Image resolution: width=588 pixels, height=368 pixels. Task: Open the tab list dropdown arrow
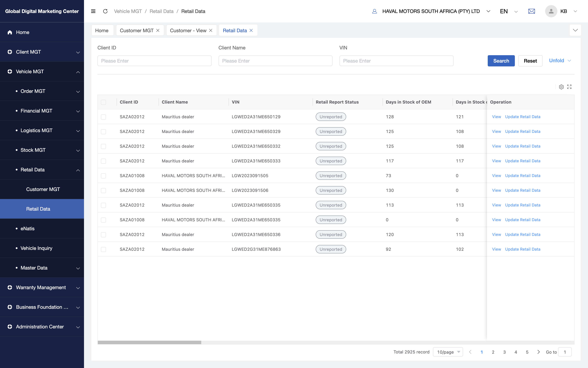coord(575,30)
